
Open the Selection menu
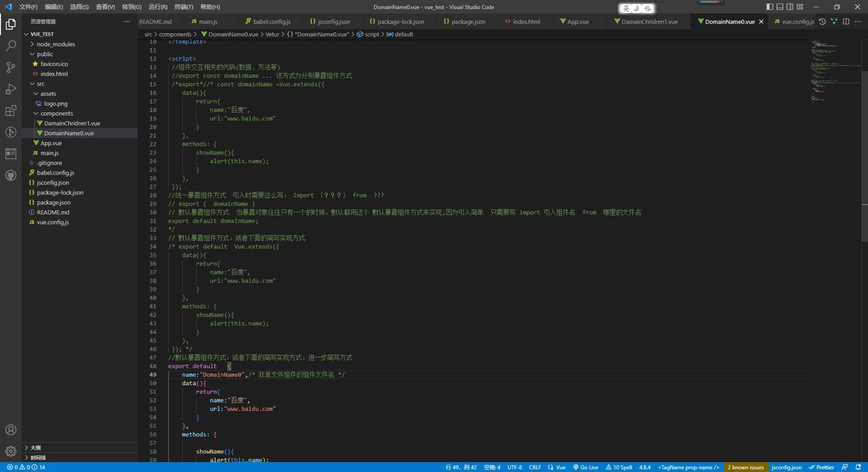click(x=79, y=7)
